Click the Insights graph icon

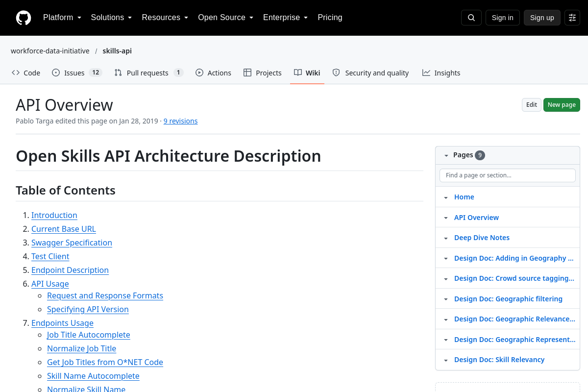click(x=426, y=73)
